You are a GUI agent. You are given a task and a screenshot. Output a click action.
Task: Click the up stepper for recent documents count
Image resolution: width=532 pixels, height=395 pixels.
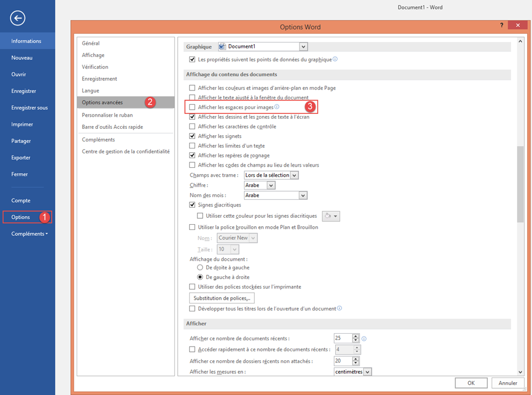click(x=355, y=336)
